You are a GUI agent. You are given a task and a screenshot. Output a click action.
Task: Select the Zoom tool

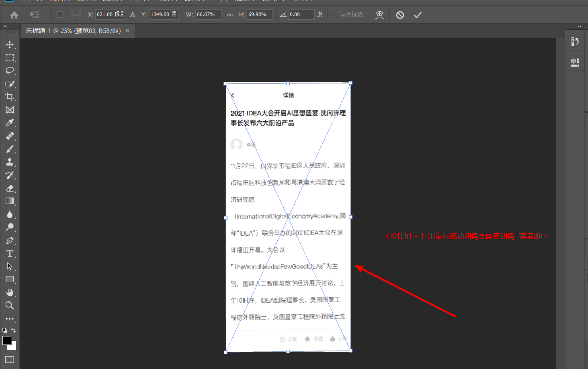(10, 306)
